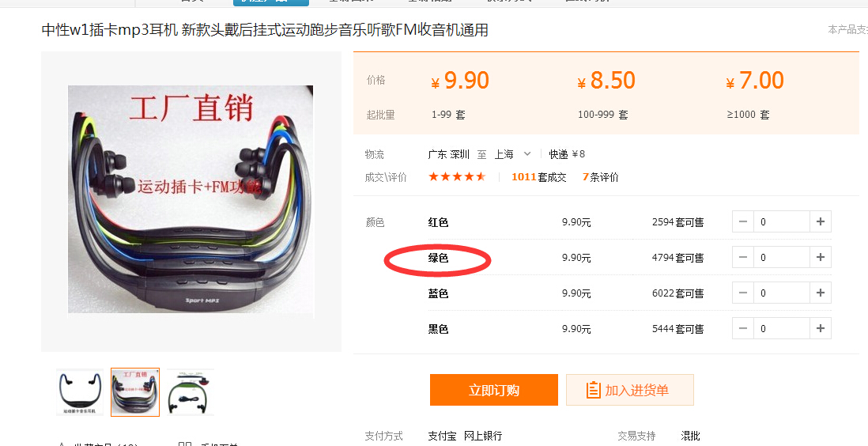Click 黑色 quantity input field
Screen dimensions: 868x446
(x=782, y=328)
